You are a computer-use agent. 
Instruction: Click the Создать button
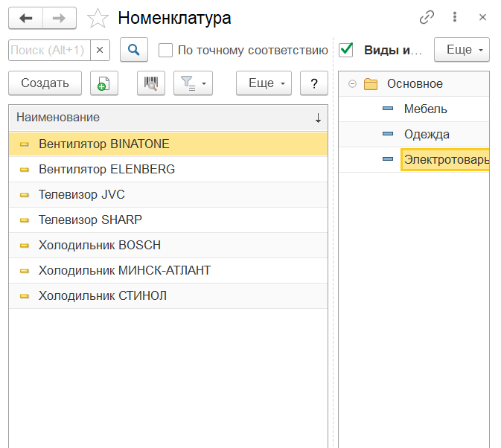tap(45, 83)
